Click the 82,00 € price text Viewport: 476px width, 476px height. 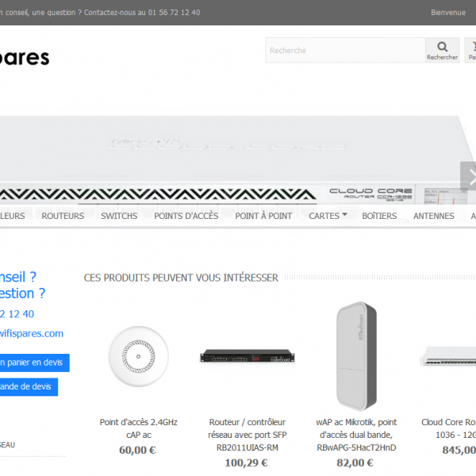pos(355,463)
